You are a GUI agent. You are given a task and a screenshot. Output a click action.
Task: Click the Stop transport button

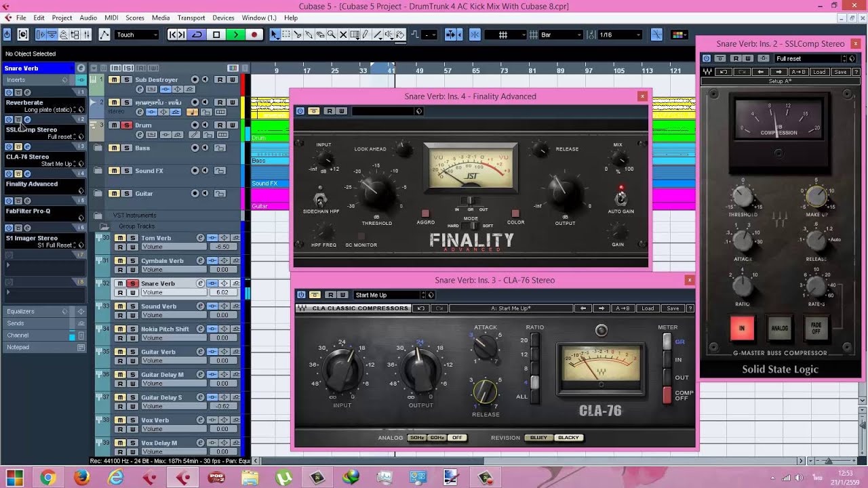[x=216, y=35]
